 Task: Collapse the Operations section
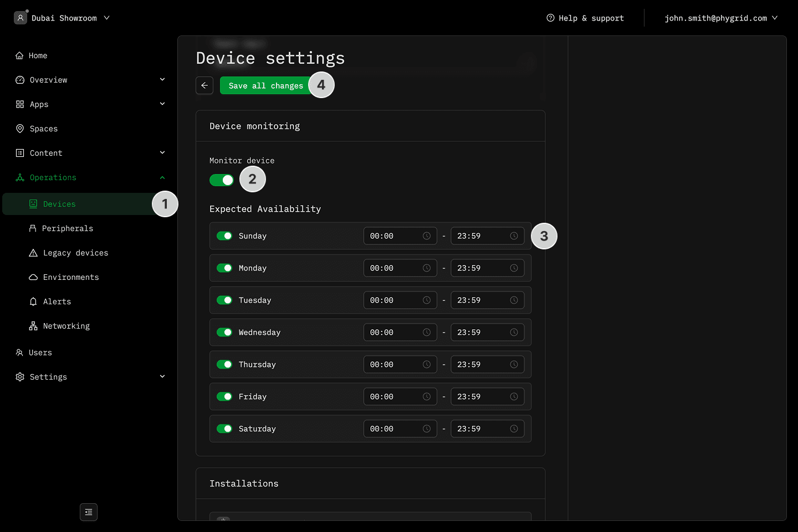tap(162, 177)
